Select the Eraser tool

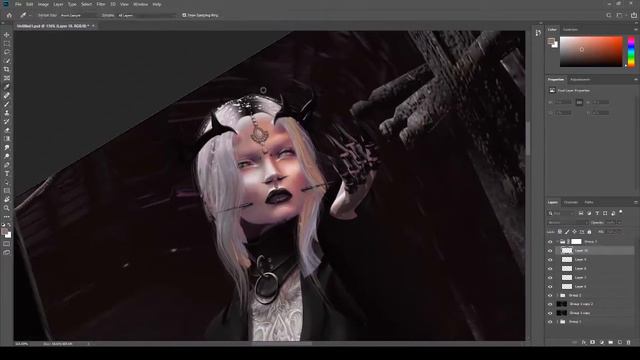[x=7, y=130]
